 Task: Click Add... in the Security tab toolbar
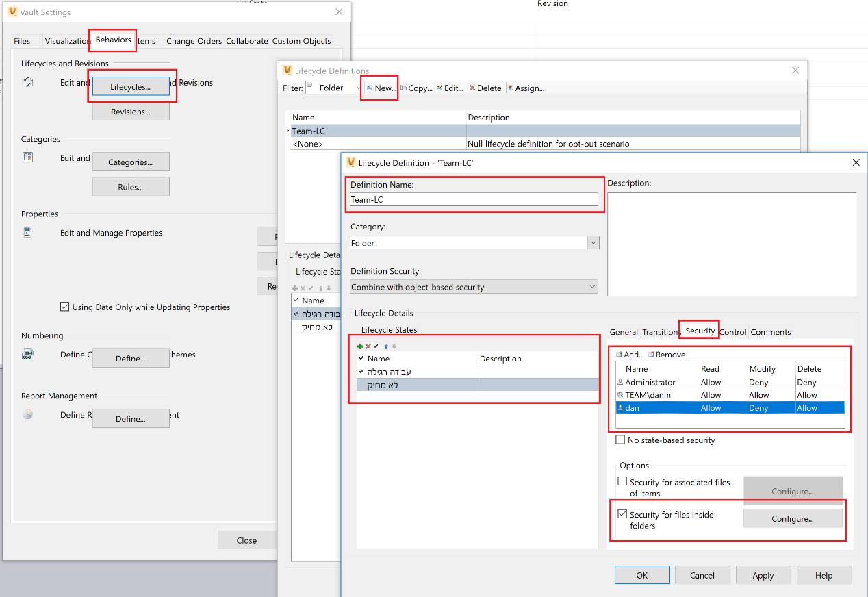pyautogui.click(x=629, y=355)
